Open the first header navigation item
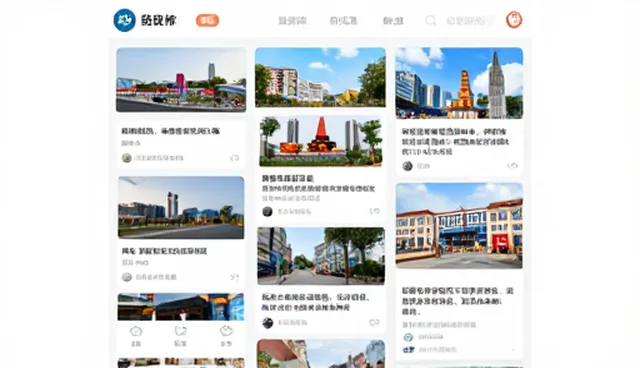Image resolution: width=640 pixels, height=368 pixels. coord(292,20)
